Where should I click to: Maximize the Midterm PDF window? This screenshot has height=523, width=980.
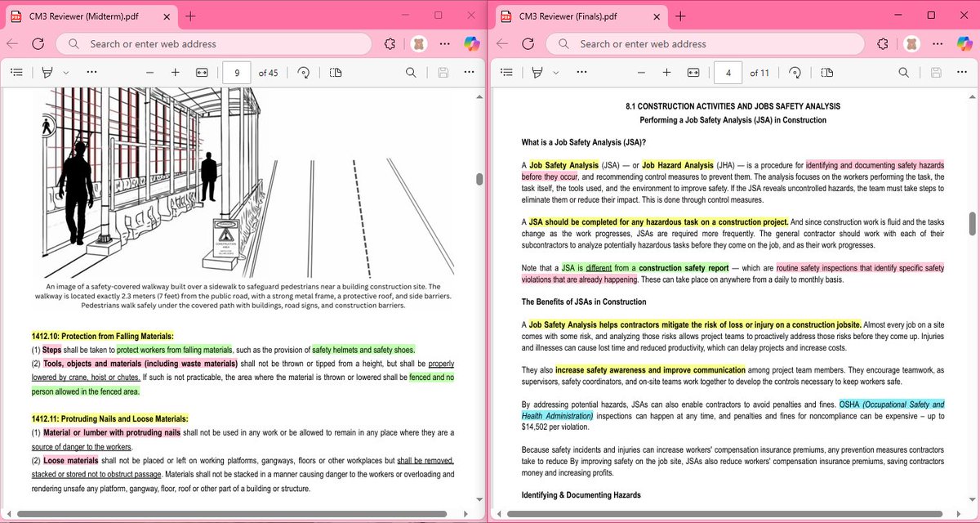tap(438, 15)
